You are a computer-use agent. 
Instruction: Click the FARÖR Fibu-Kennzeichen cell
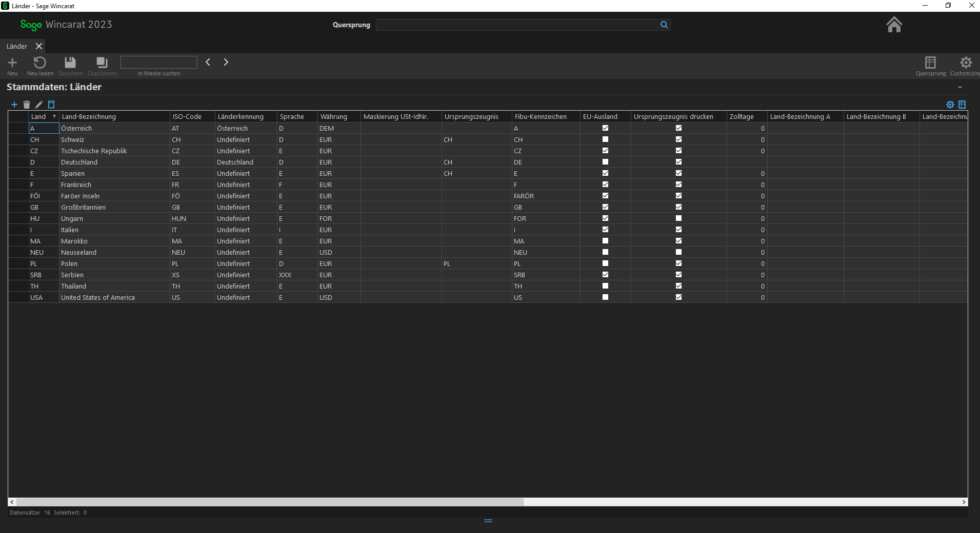click(546, 196)
